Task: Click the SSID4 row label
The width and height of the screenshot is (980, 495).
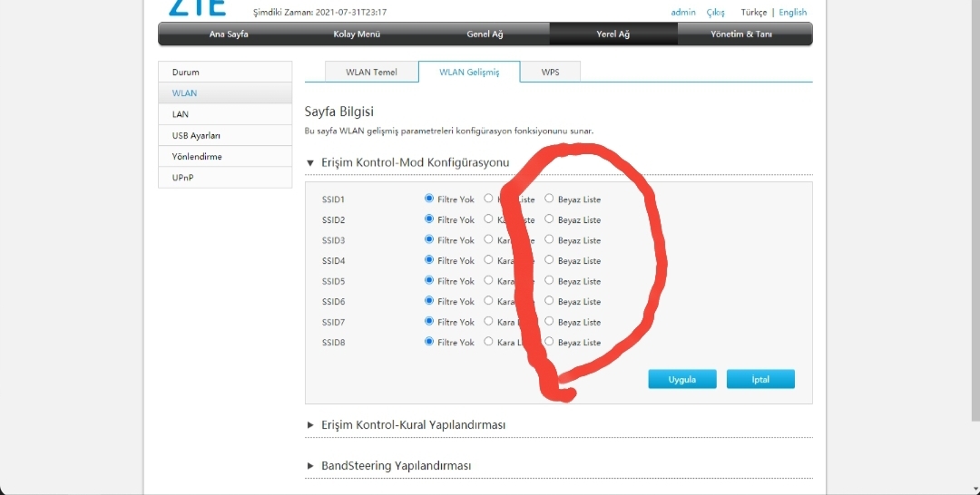Action: click(x=333, y=261)
